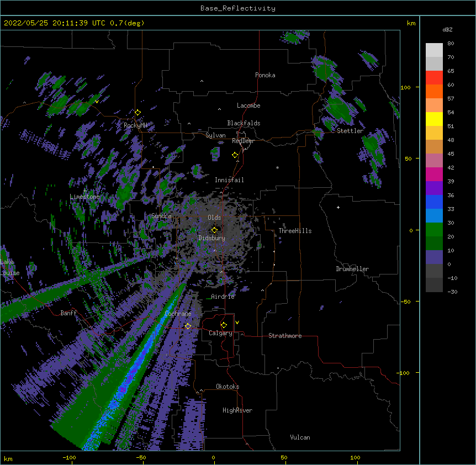
Task: Select the magenta 39 dBZ legend color
Action: click(x=434, y=174)
